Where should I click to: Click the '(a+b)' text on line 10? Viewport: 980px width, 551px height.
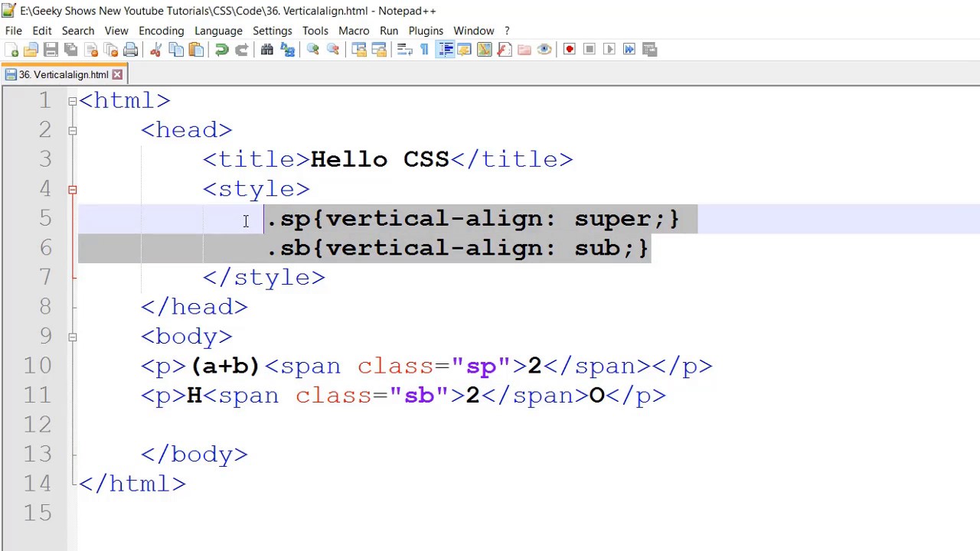click(x=225, y=366)
